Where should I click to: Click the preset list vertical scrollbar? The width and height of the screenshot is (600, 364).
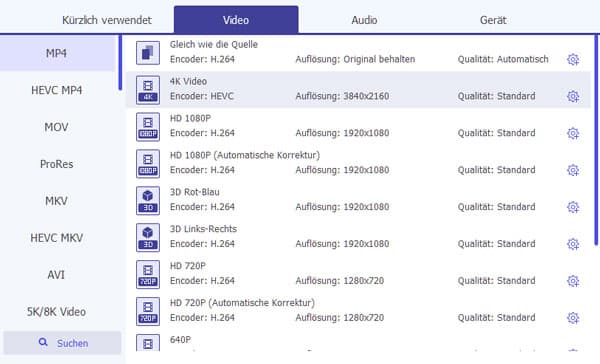click(596, 140)
